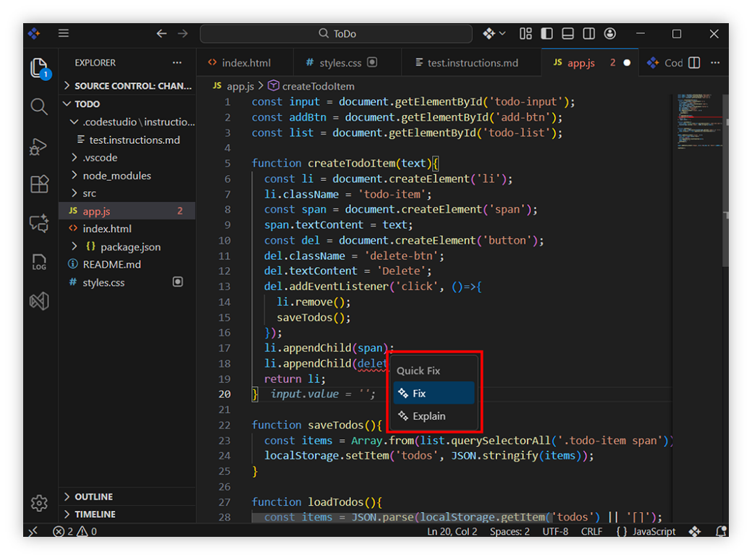Click the split editor icon
The height and width of the screenshot is (560, 752).
pos(694,63)
